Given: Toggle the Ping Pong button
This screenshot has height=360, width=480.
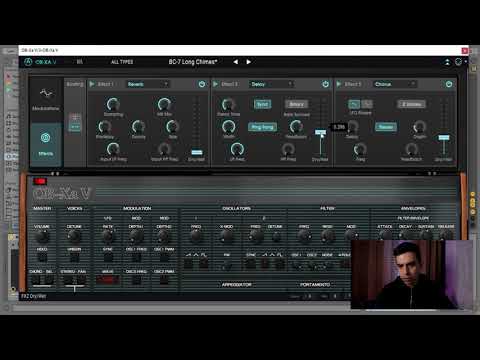Looking at the screenshot, I should tap(262, 127).
